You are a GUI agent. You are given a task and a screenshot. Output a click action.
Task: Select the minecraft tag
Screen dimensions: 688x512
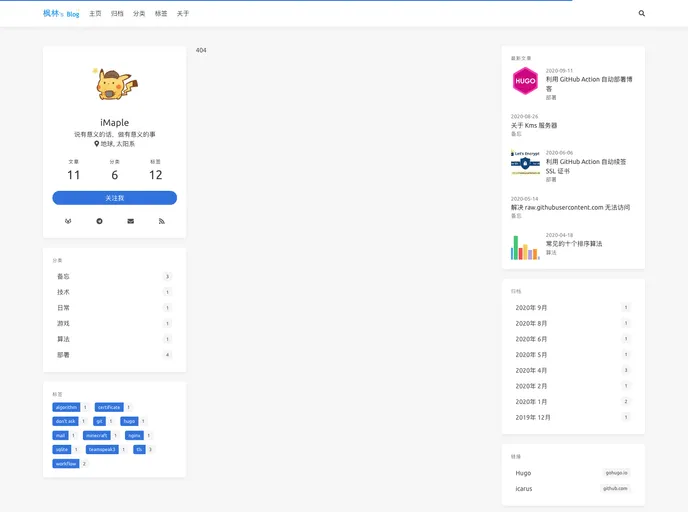point(97,436)
